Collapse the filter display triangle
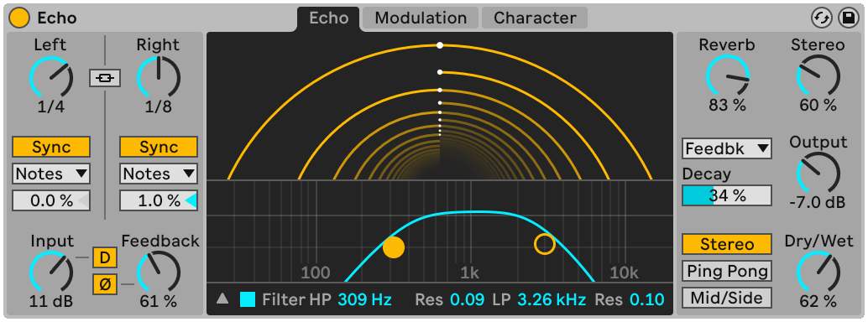Screen dimensions: 868x322 [222, 299]
